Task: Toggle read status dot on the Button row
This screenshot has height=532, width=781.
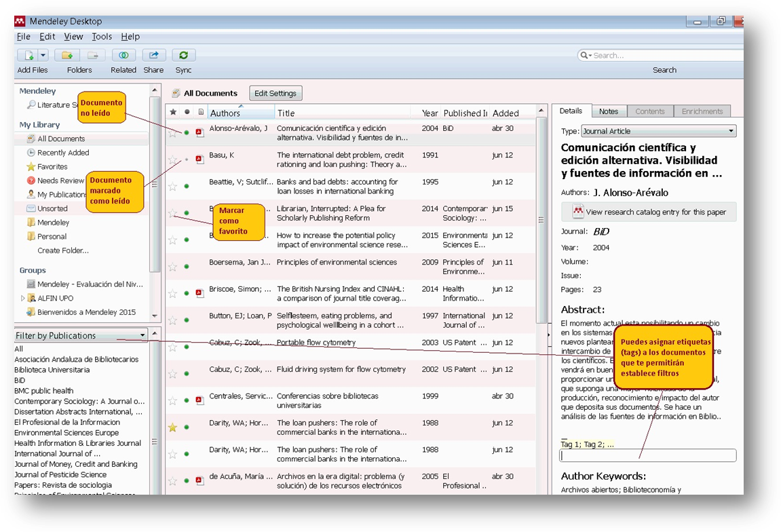Action: point(187,320)
